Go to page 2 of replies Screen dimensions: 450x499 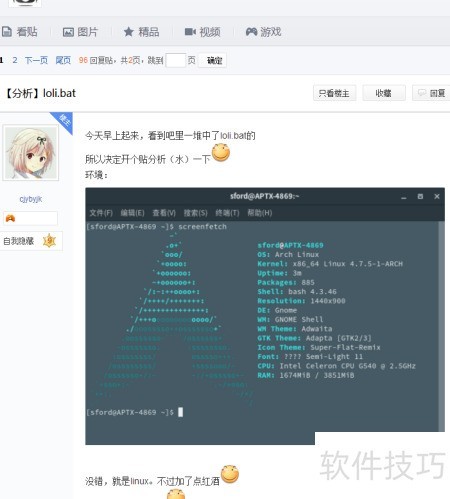point(15,60)
